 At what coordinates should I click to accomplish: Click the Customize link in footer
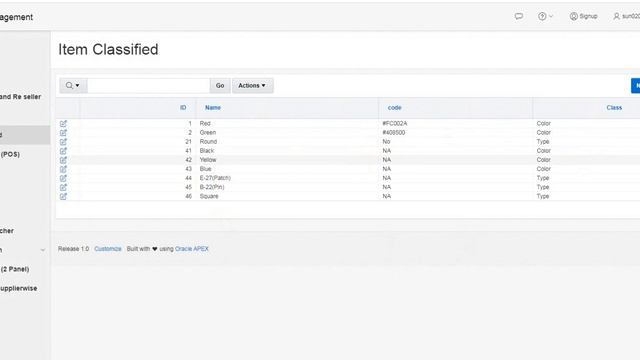pyautogui.click(x=108, y=249)
